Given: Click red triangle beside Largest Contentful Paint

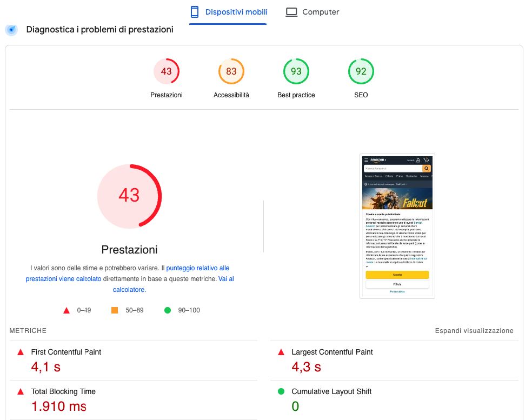Looking at the screenshot, I should tap(281, 352).
